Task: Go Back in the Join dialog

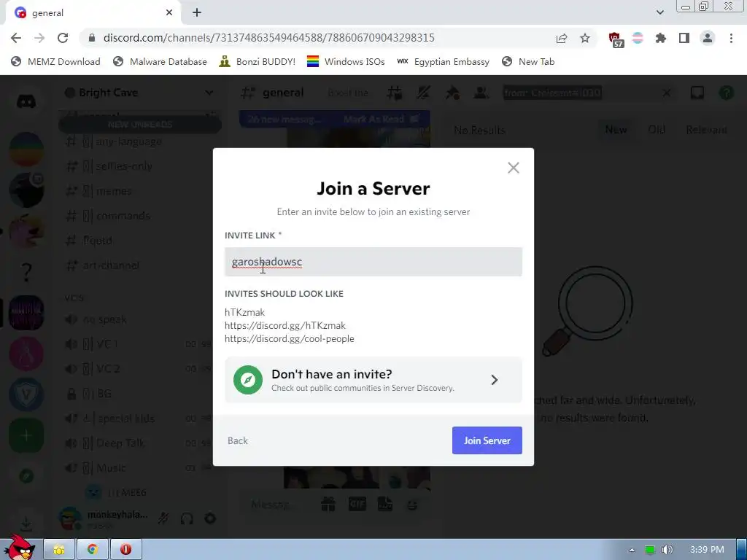Action: 237,441
